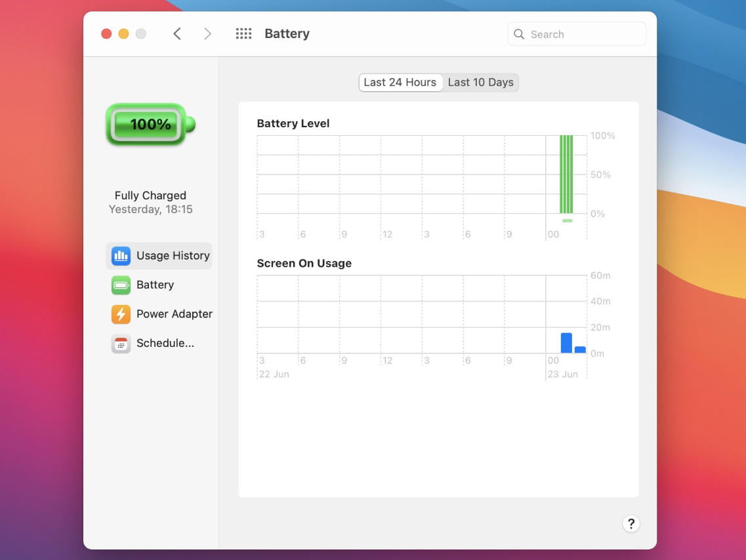Open help with the question mark icon
746x560 pixels.
tap(631, 523)
